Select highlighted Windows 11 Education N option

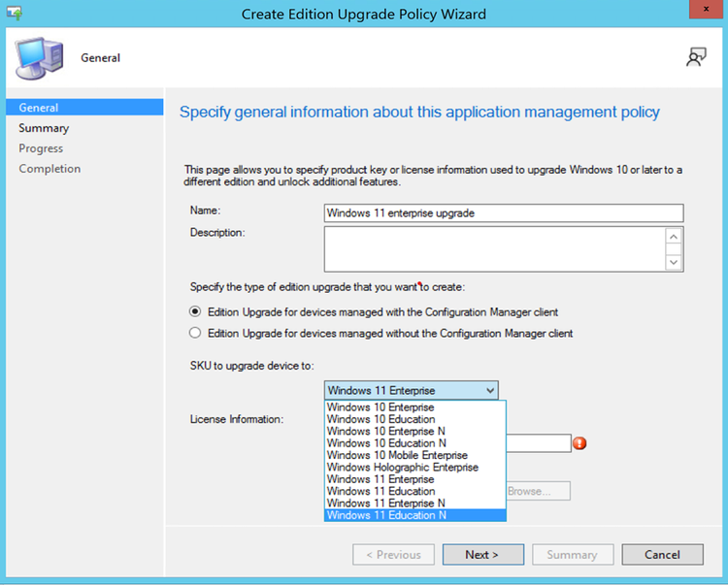(415, 515)
